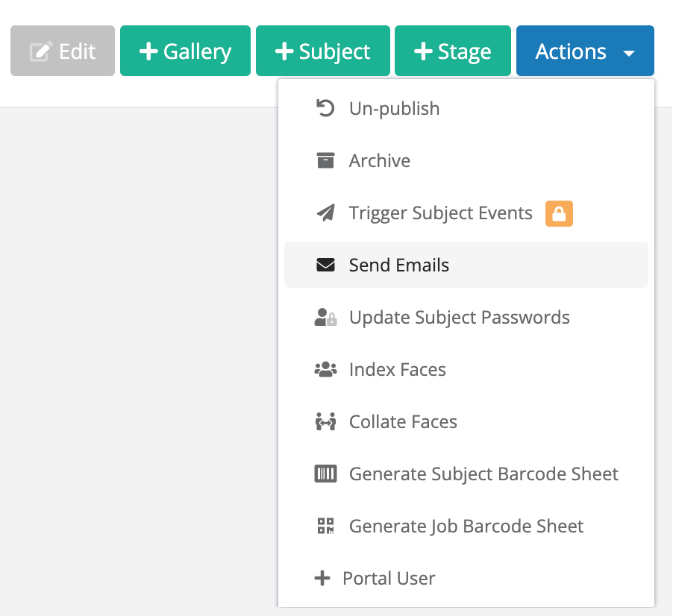Add a new Gallery with the green button
This screenshot has width=673, height=616.
pyautogui.click(x=186, y=51)
